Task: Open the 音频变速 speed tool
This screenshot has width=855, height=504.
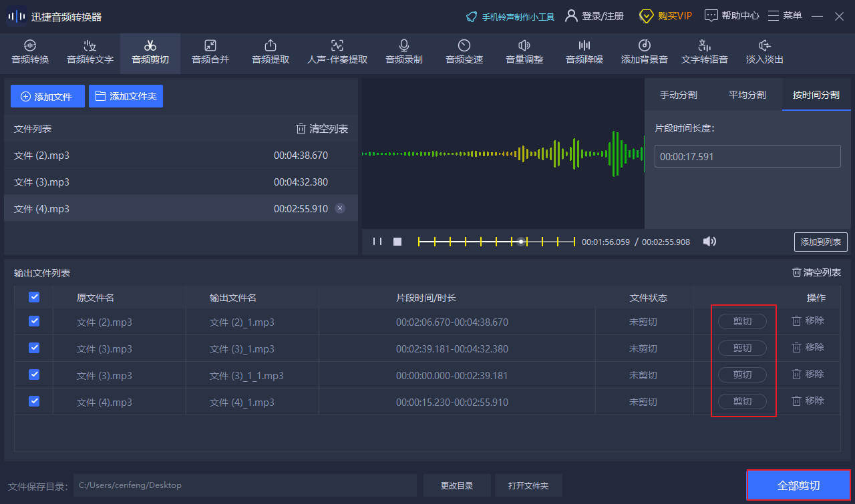Action: click(464, 52)
